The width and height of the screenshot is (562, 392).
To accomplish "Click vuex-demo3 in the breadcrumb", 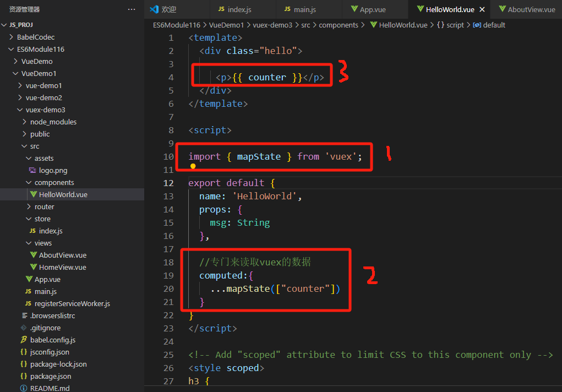I will 272,25.
